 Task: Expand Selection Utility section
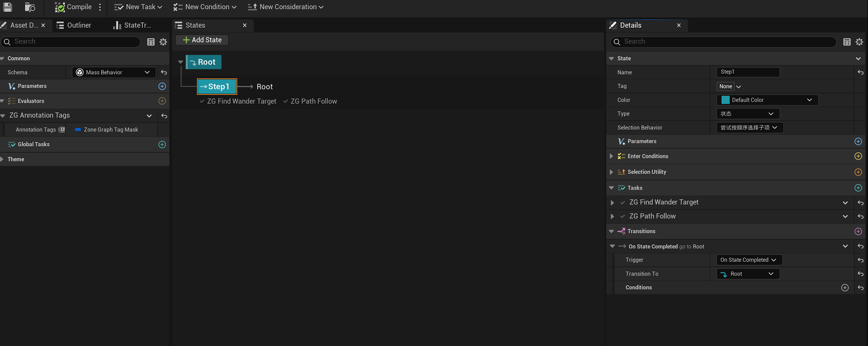click(611, 172)
